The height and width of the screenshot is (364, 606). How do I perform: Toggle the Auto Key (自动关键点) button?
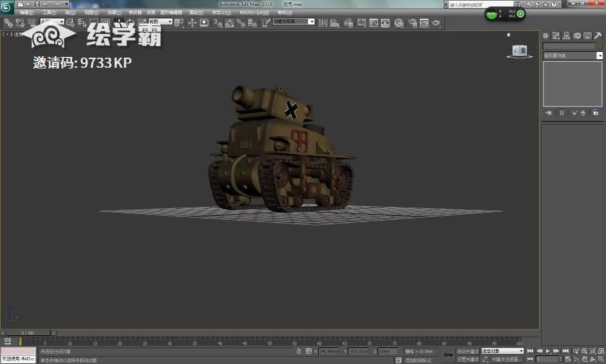[467, 351]
